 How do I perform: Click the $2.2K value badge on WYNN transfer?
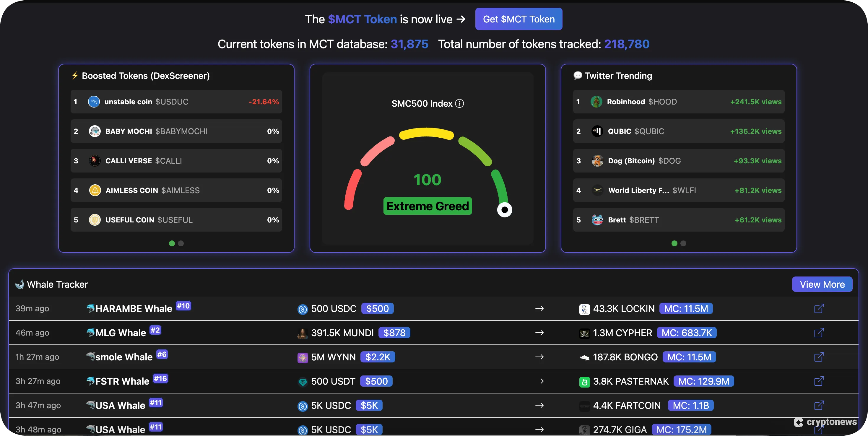(378, 357)
